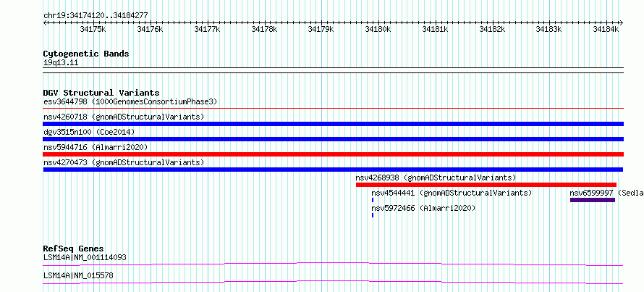Open the dgv3515n100 (Coe2014) label
The height and width of the screenshot is (292, 644).
89,132
